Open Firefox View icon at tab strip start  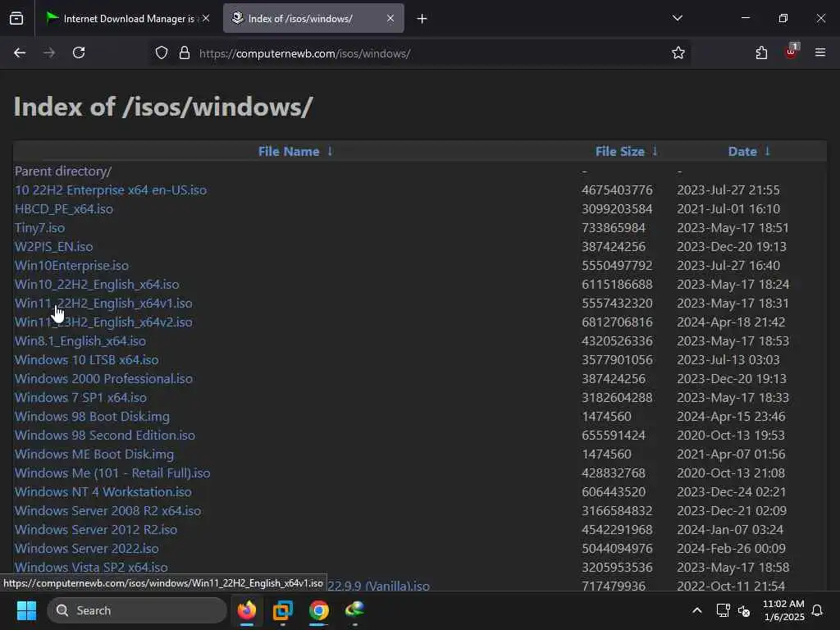(x=16, y=18)
